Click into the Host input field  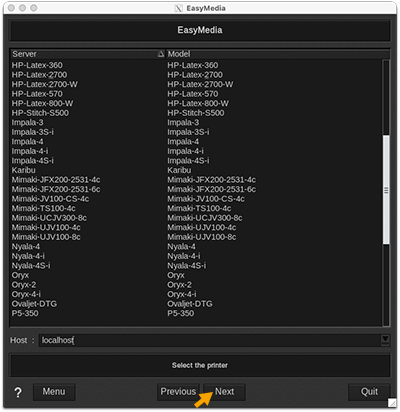[209, 340]
